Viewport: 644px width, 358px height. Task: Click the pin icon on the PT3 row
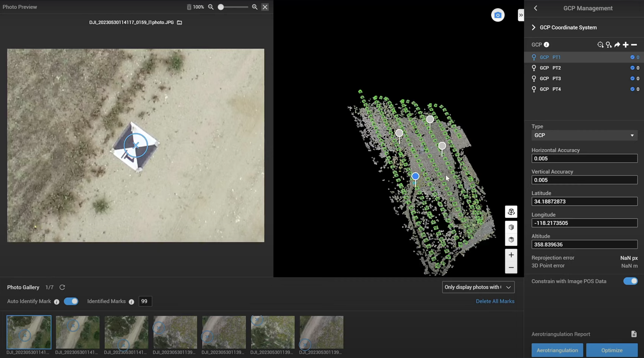[x=534, y=78]
